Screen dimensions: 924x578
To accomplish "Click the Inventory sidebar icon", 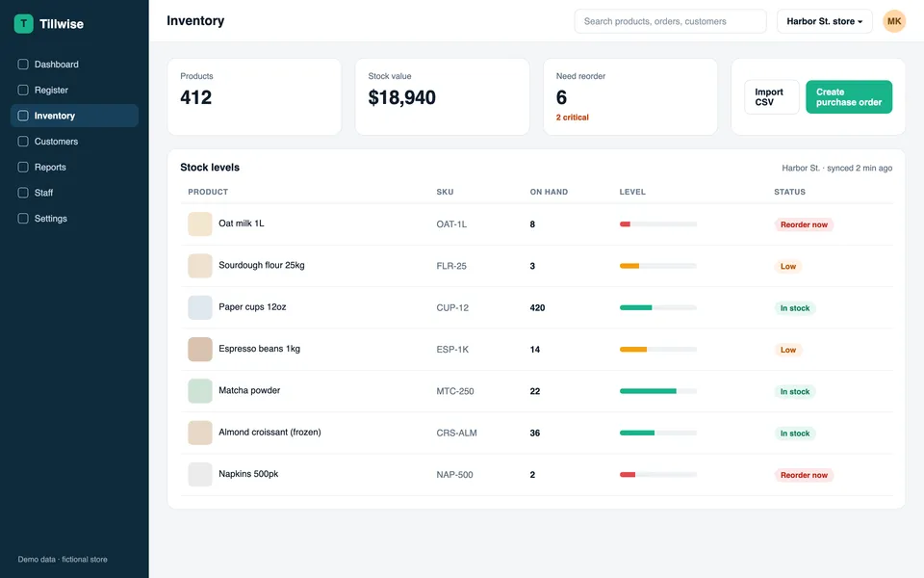I will 23,116.
